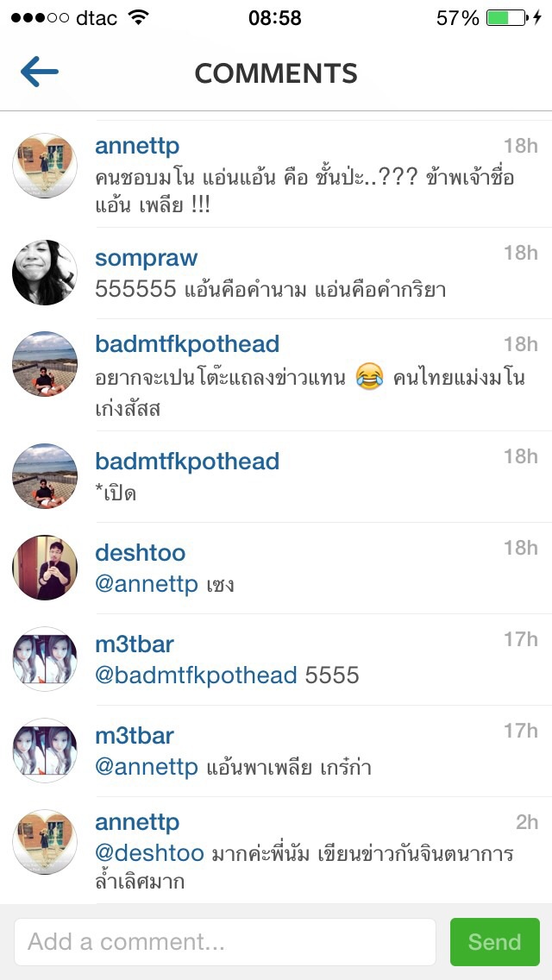Open deshtoo's profile picture
This screenshot has width=552, height=980.
44,568
